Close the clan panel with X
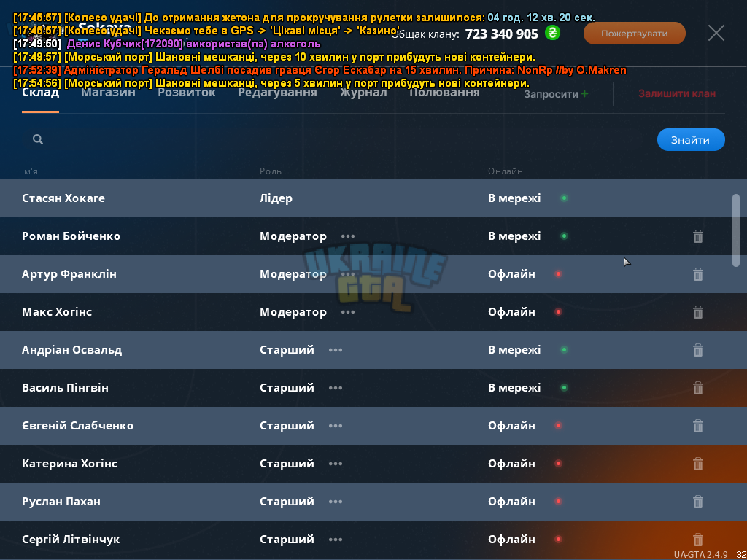The image size is (747, 560). tap(716, 34)
